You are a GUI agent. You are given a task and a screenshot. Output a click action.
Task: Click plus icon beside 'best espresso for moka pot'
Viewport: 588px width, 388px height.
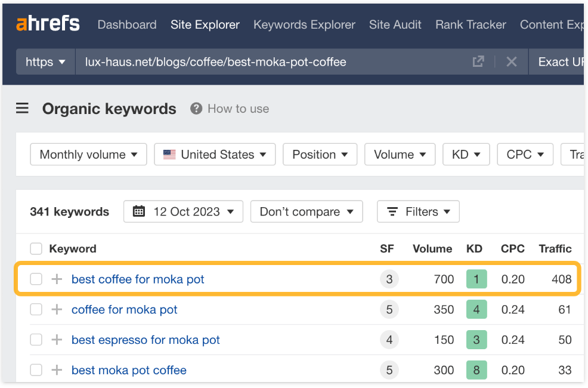click(x=57, y=340)
